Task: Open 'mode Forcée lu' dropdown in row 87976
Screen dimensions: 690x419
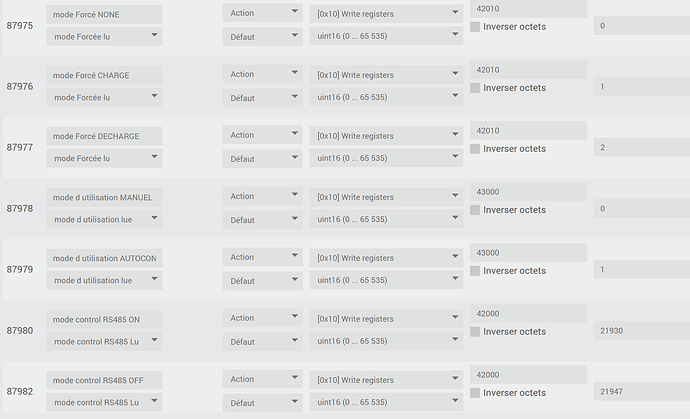Action: (x=104, y=97)
